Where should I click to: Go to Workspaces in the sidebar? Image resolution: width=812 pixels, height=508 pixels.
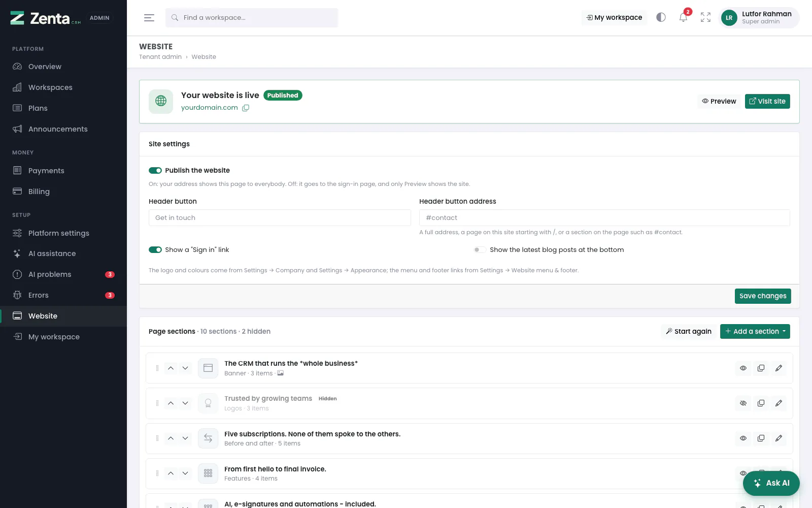pyautogui.click(x=63, y=87)
